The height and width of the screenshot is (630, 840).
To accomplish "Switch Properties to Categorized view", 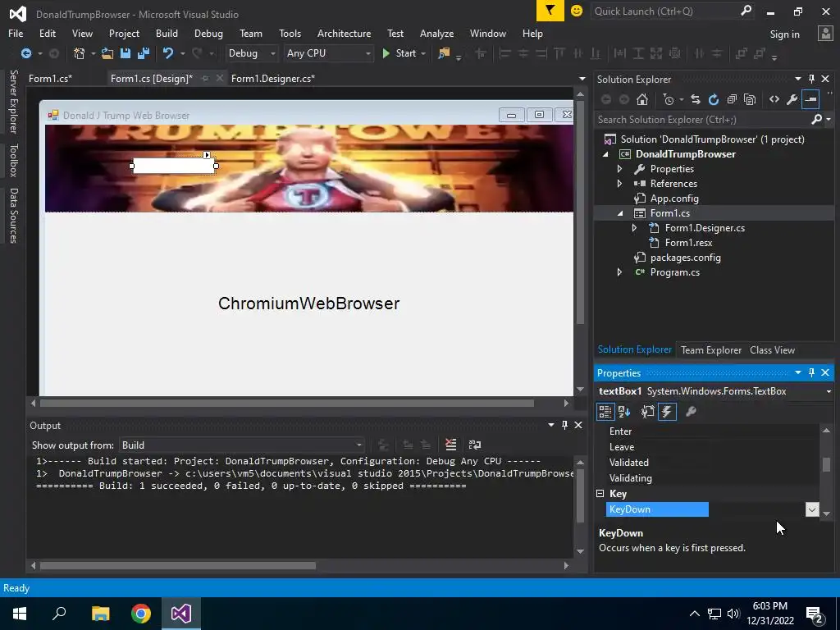I will pyautogui.click(x=605, y=412).
